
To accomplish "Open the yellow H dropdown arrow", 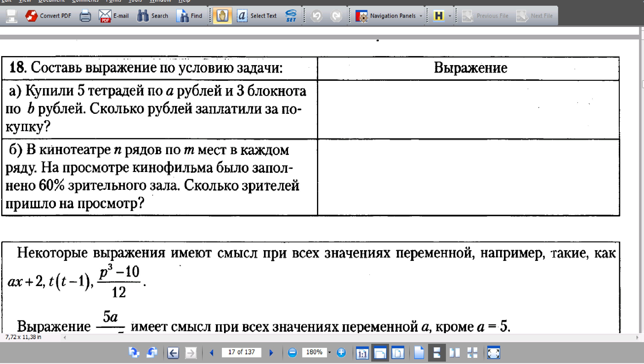I will click(x=450, y=16).
